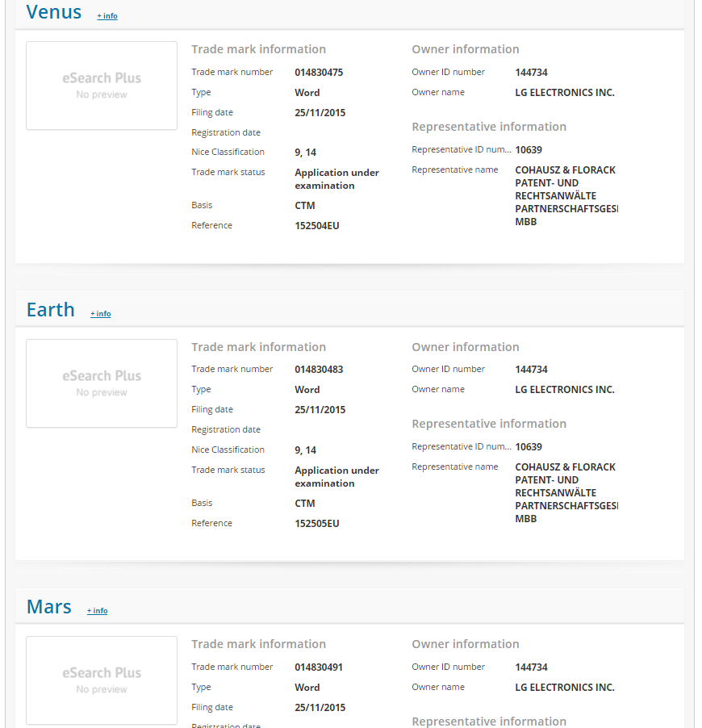The height and width of the screenshot is (728, 702).
Task: Click Mars Type value Word
Action: (307, 687)
